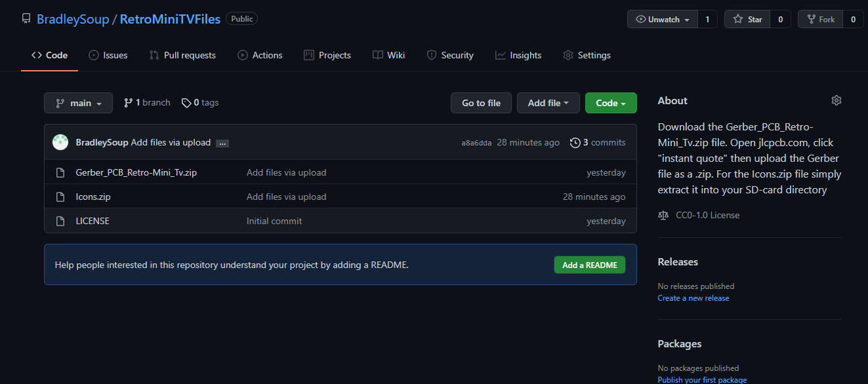This screenshot has width=868, height=384.
Task: Open the Wiki tab
Action: point(388,55)
